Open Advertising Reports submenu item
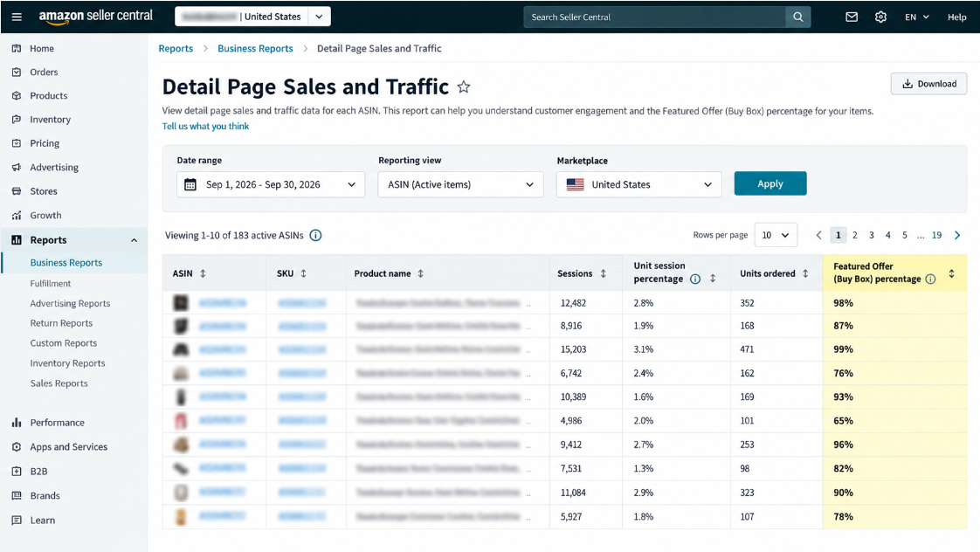Screen dimensions: 980x552 click(x=70, y=303)
